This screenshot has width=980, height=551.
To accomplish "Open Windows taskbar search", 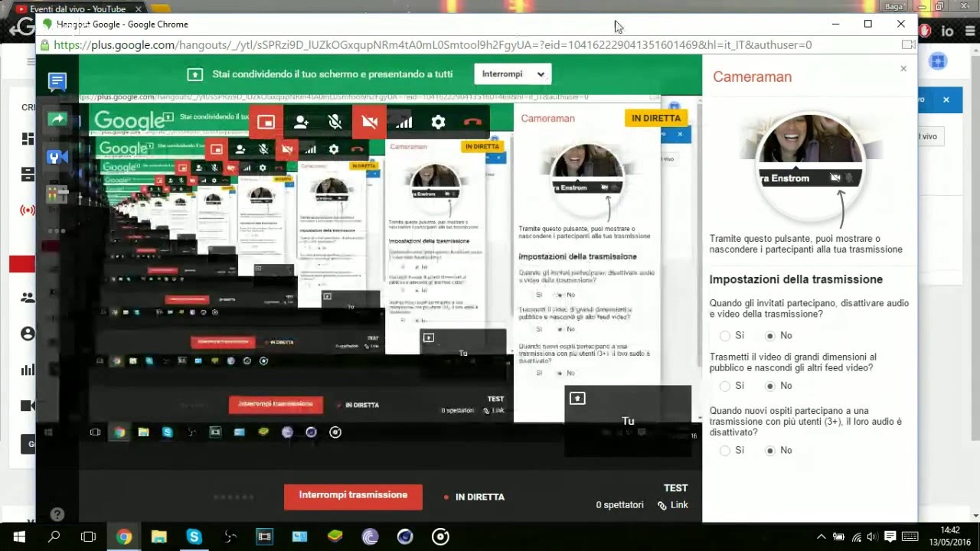I will [54, 537].
